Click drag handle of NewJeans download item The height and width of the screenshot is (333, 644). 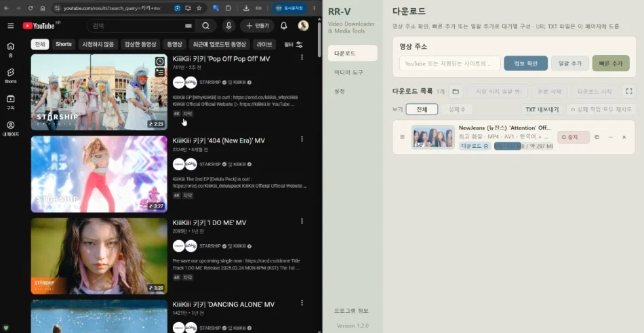[402, 137]
